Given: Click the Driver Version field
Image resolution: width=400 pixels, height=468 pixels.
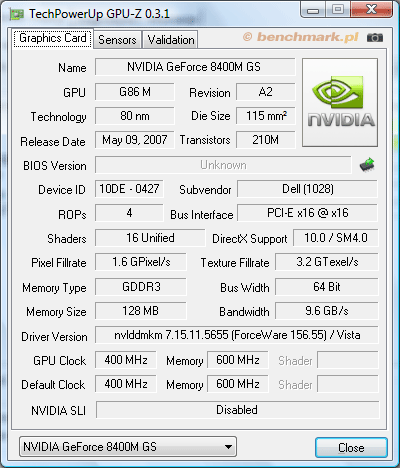Looking at the screenshot, I should point(237,335).
